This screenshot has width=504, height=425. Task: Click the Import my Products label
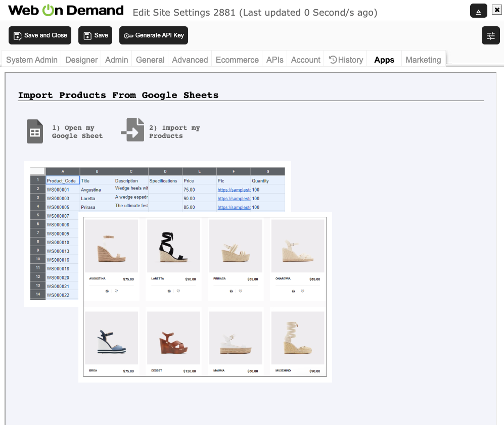point(174,132)
